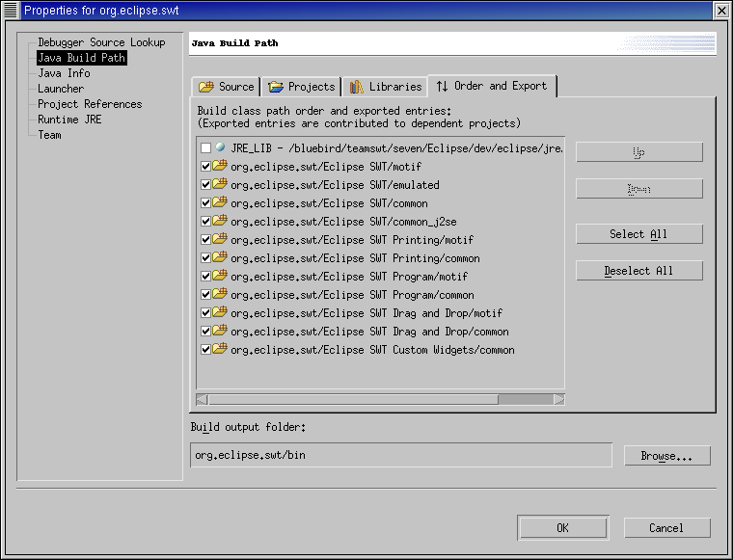Image resolution: width=733 pixels, height=560 pixels.
Task: Select 'Eclipse SWT Program/common' entry text
Action: coord(352,295)
